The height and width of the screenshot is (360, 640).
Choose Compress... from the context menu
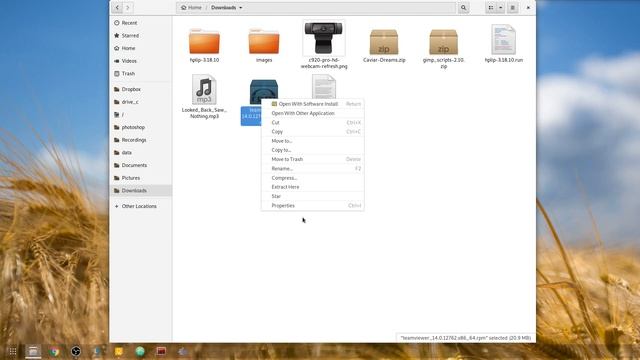313,178
